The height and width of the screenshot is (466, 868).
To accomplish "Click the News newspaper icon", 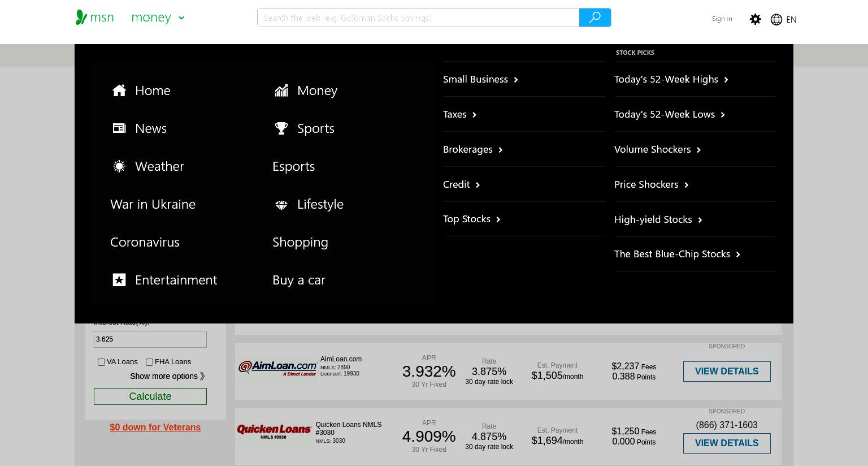I will 119,128.
